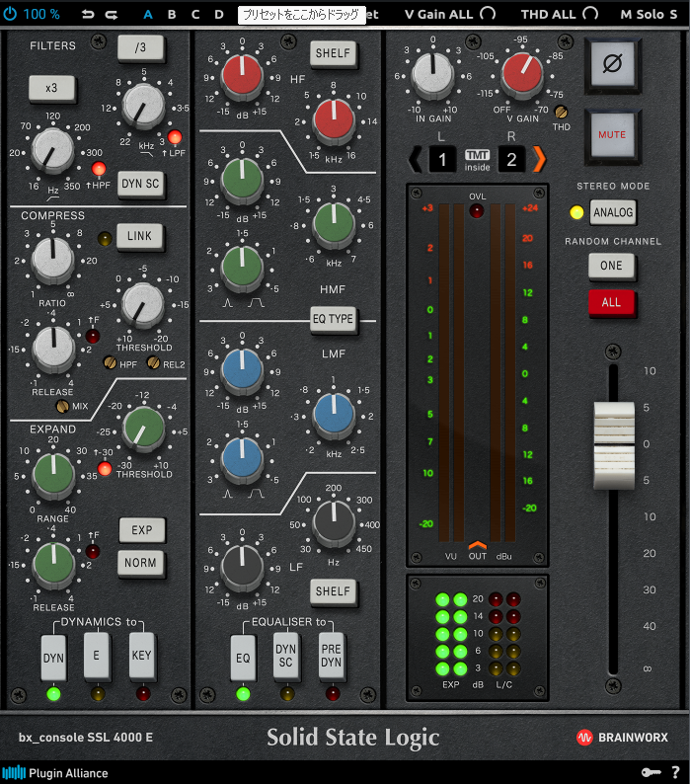Viewport: 690px width, 784px height.
Task: Click the IN GAIN knob
Action: click(x=432, y=74)
